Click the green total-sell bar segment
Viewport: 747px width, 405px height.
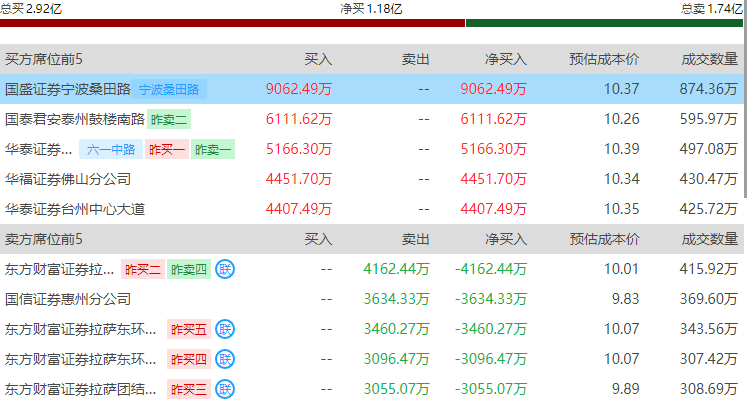click(604, 23)
